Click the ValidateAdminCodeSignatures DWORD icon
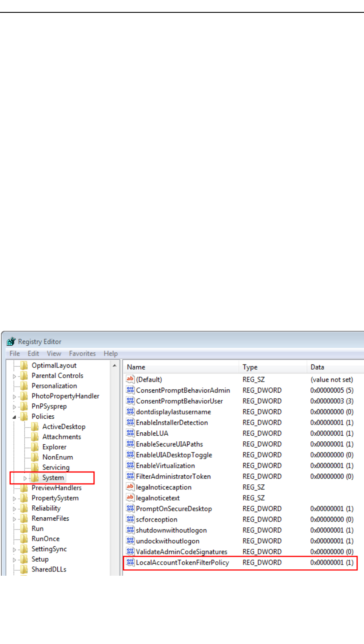 pyautogui.click(x=130, y=551)
